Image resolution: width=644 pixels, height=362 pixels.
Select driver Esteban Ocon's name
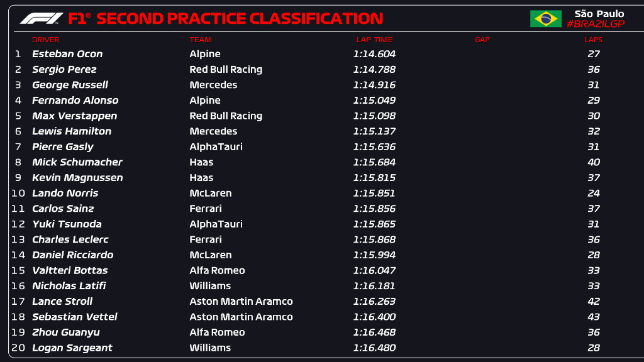click(67, 54)
